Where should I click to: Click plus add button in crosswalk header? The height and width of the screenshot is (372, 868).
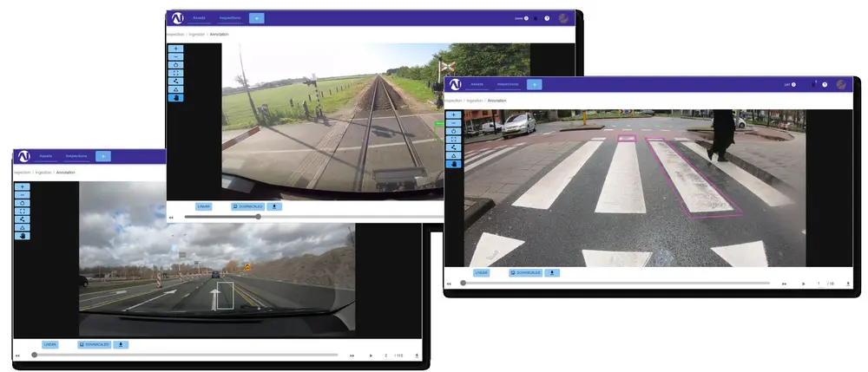(x=534, y=85)
